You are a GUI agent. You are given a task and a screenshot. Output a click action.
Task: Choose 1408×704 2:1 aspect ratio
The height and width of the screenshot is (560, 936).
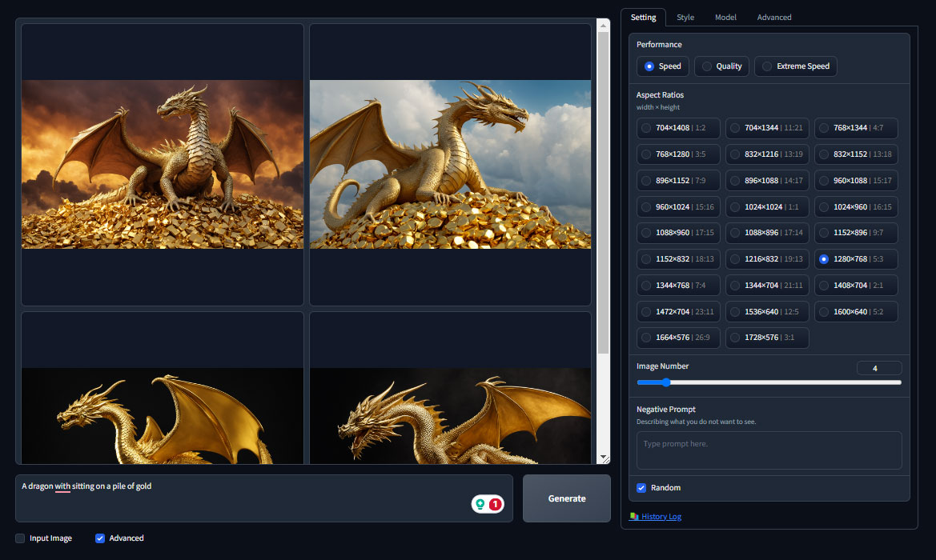856,285
